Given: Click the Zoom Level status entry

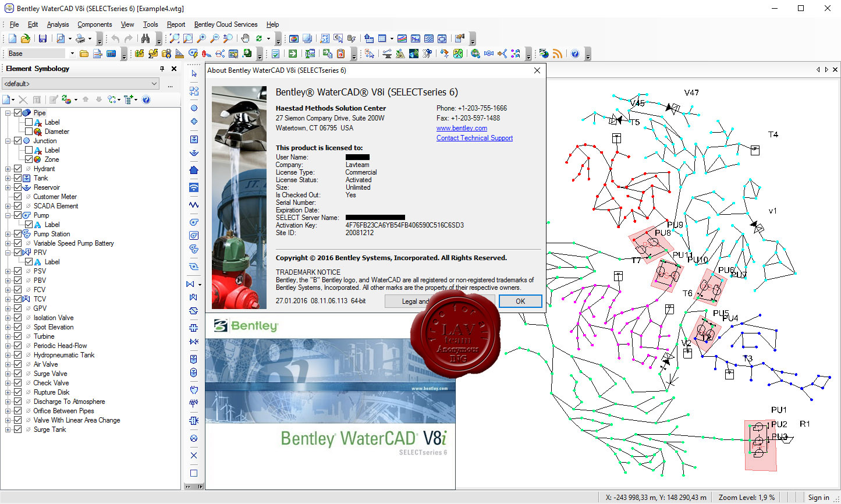Looking at the screenshot, I should (747, 498).
